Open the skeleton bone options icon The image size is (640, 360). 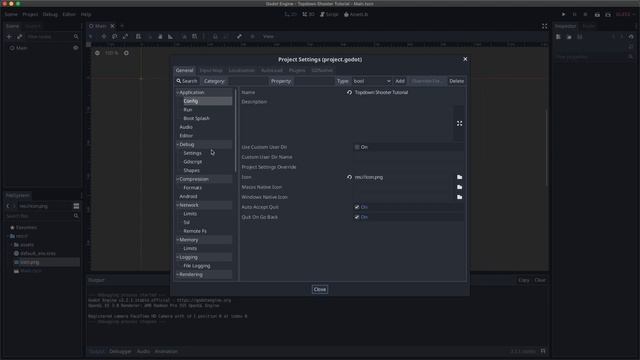coord(239,36)
